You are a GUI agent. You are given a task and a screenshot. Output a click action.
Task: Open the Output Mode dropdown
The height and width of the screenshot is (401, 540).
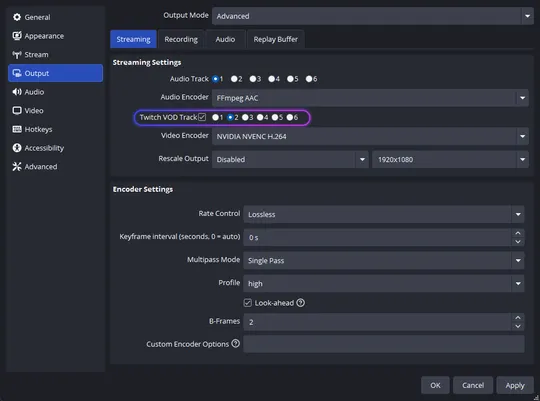coord(373,16)
